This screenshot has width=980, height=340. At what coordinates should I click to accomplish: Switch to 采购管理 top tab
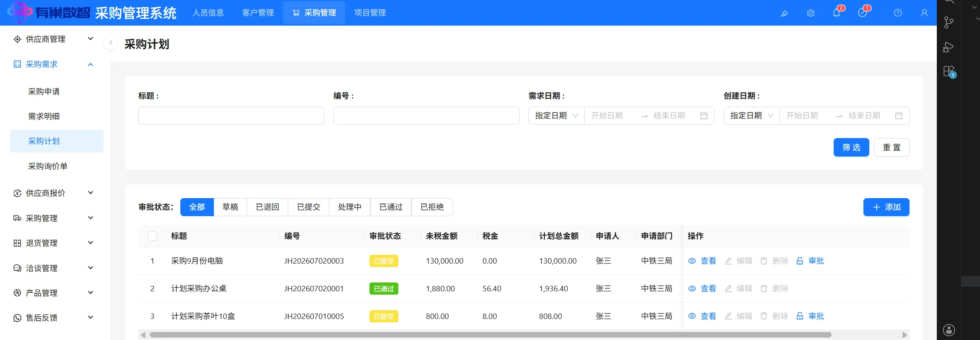314,13
